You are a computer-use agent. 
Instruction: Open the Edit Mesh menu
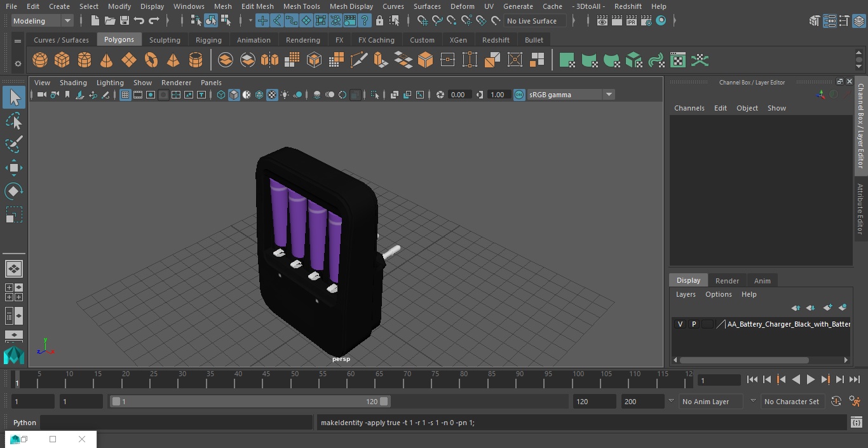coord(257,6)
